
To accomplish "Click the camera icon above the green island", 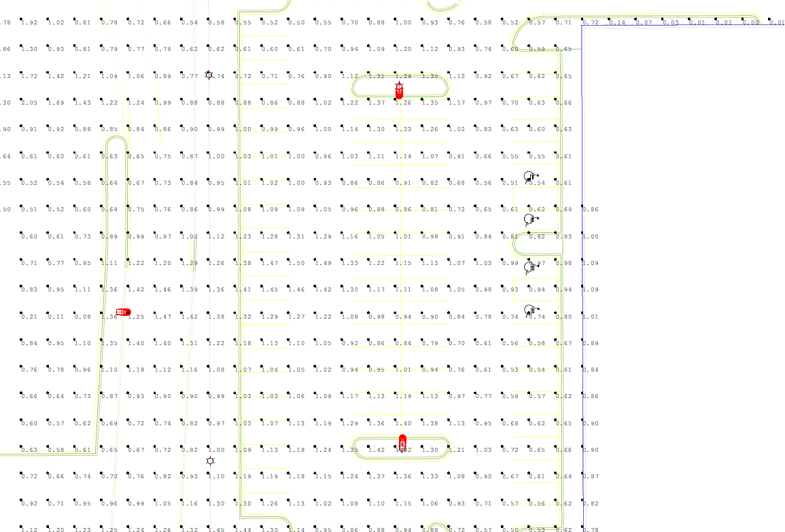I will [x=529, y=219].
